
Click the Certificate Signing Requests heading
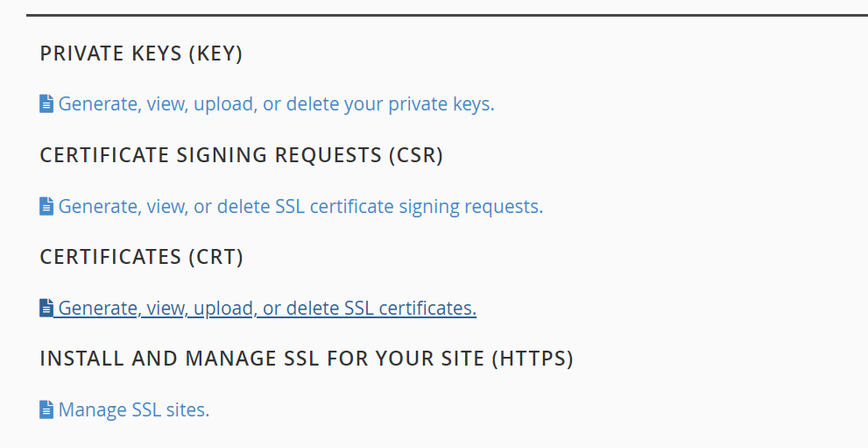(210, 156)
